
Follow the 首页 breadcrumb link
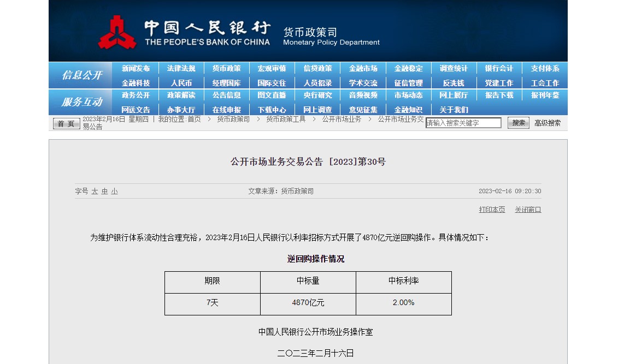194,119
